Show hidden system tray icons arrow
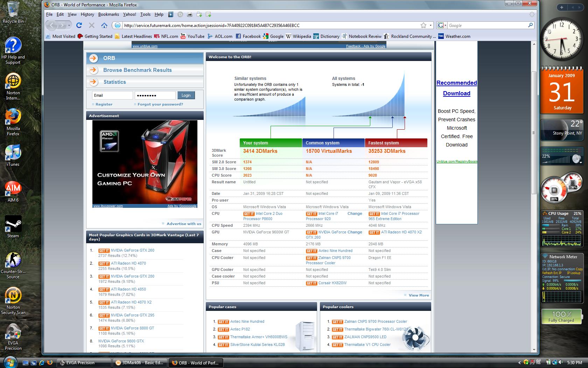 coord(520,363)
